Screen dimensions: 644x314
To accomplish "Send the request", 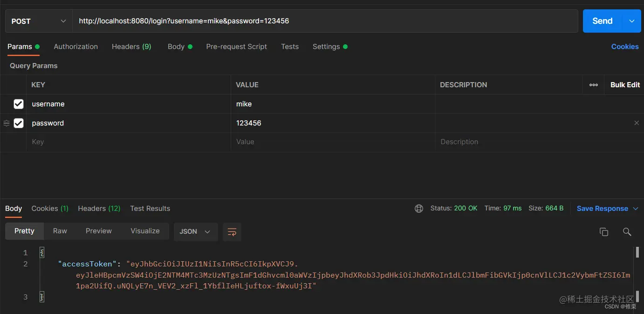I will (603, 21).
